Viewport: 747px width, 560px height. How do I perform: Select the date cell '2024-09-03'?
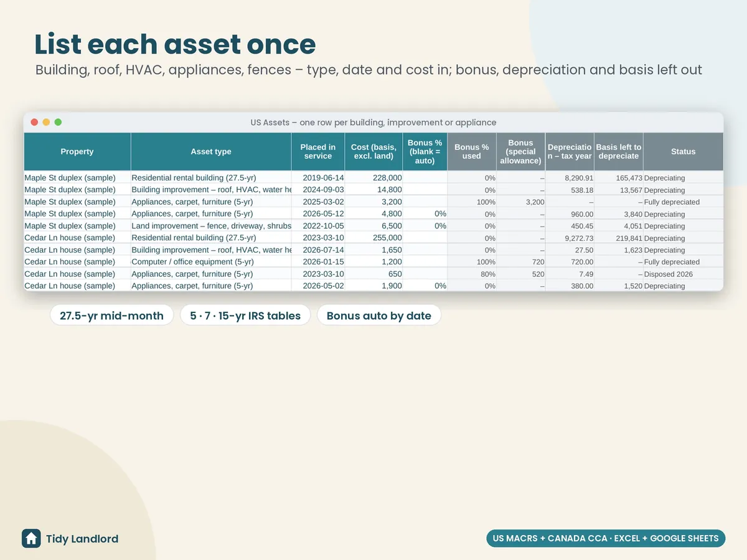point(318,190)
